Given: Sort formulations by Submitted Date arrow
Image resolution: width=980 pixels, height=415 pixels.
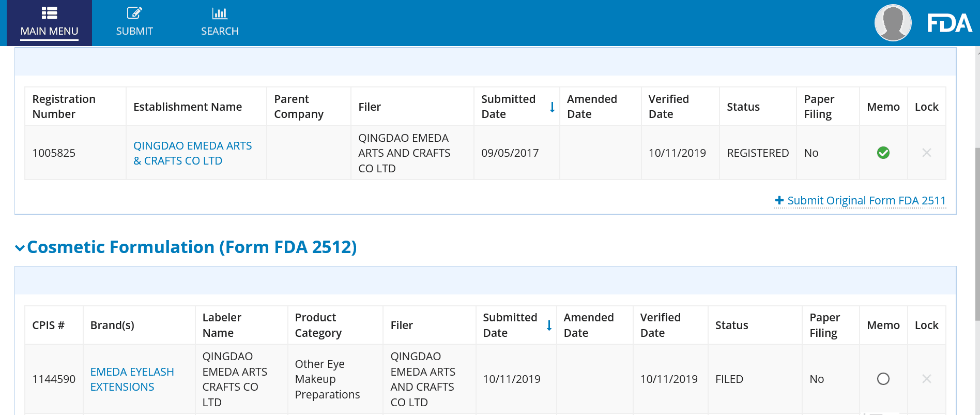Looking at the screenshot, I should coord(549,325).
